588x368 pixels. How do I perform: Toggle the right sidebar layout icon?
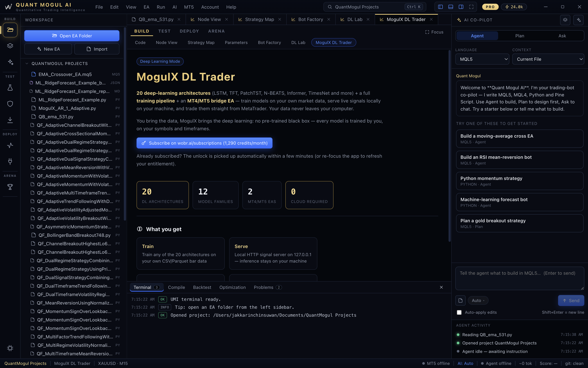point(461,7)
